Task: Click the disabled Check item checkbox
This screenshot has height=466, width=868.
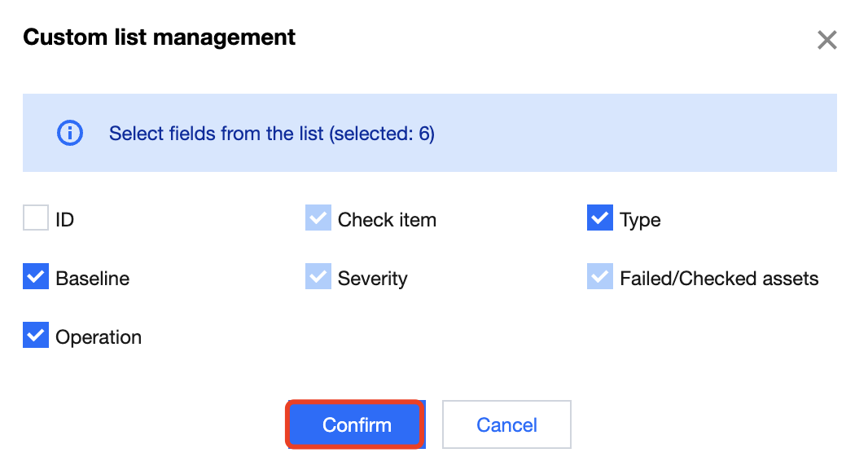Action: pos(318,219)
